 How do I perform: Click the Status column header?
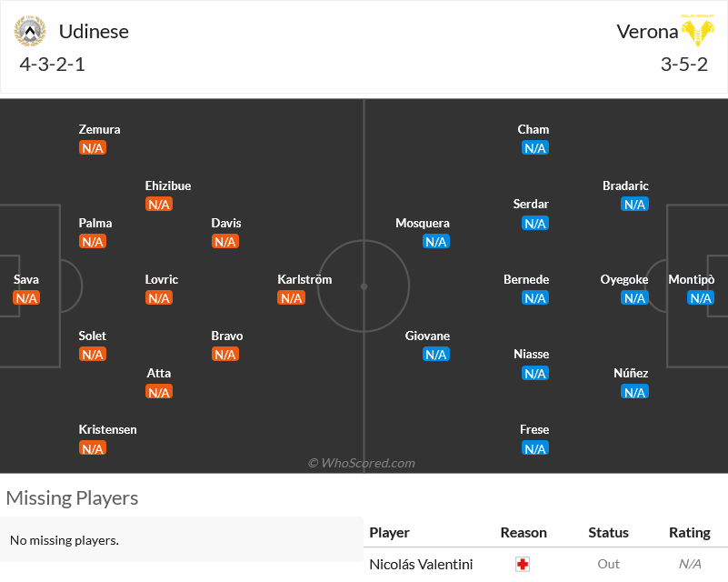pyautogui.click(x=608, y=532)
